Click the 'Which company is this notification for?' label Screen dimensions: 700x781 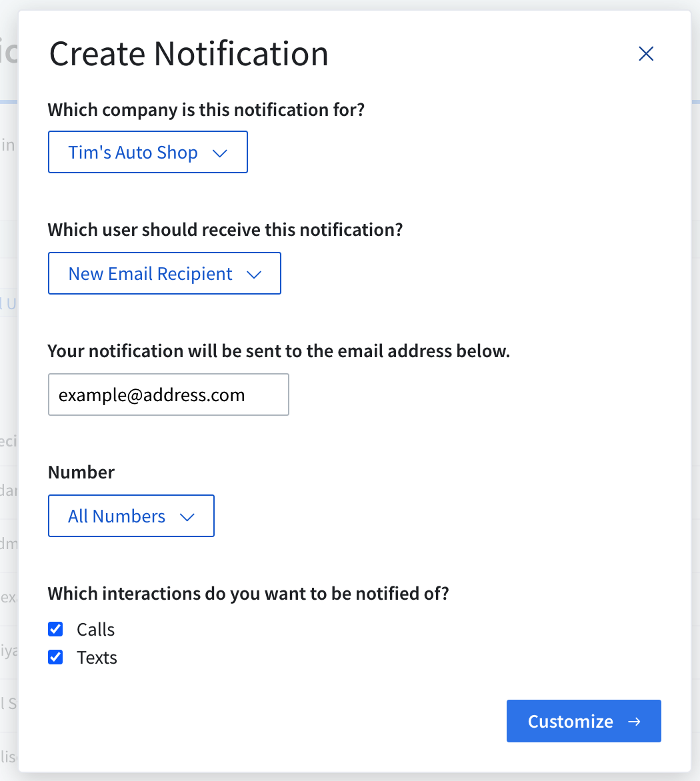tap(207, 109)
